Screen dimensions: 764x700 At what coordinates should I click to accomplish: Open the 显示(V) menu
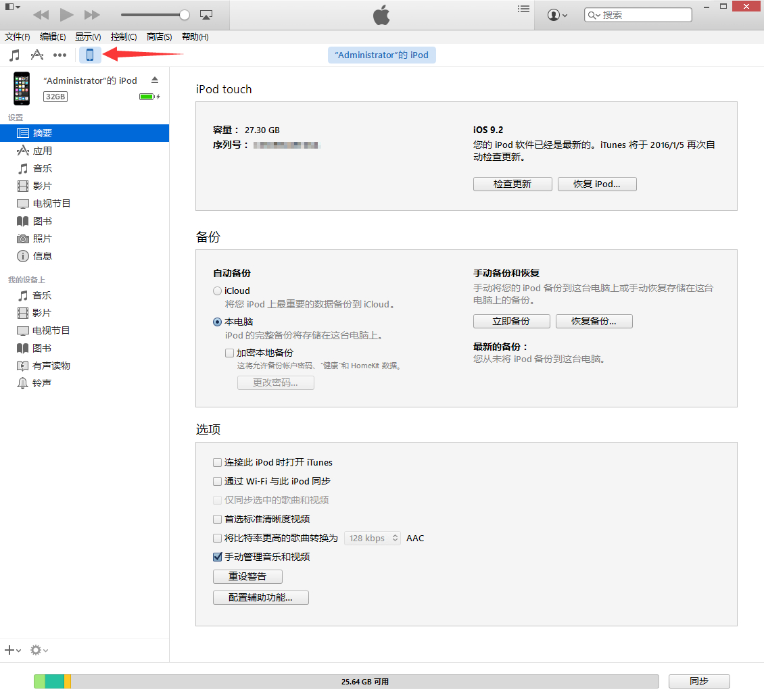pyautogui.click(x=88, y=37)
